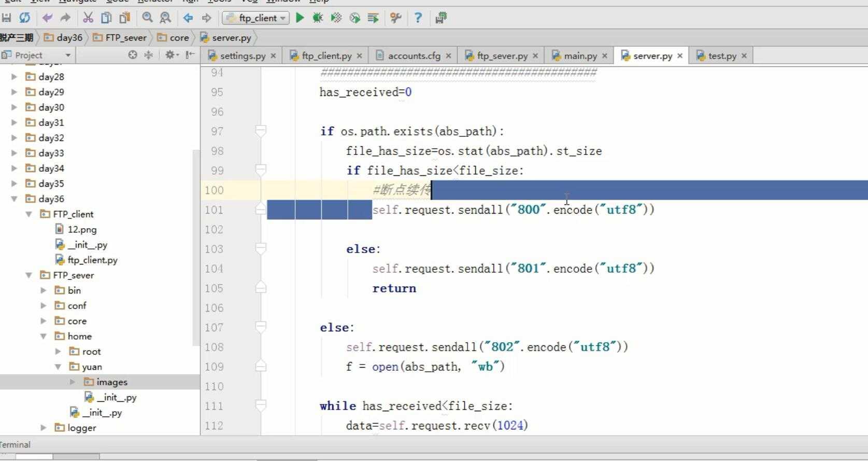Screen dimensions: 868x461
Task: Close the server.py tab
Action: 680,55
